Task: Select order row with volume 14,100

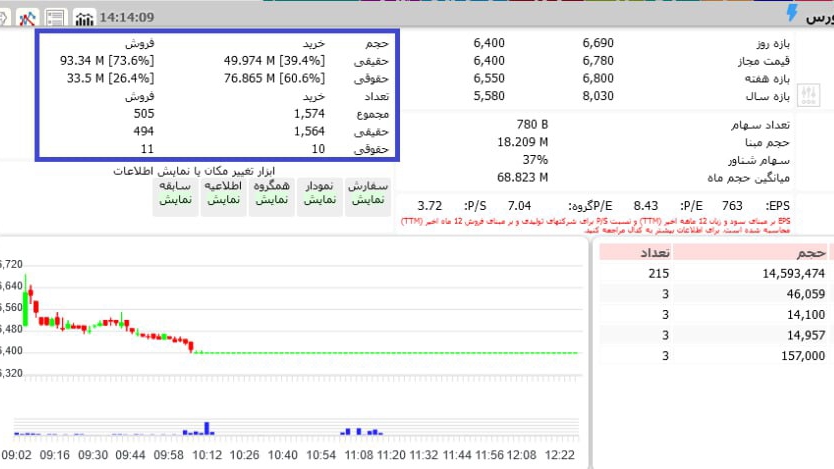Action: click(713, 315)
